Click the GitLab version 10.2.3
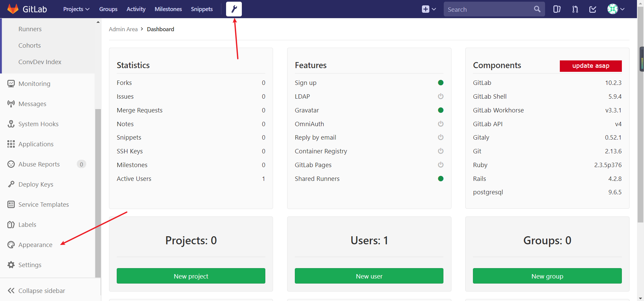The width and height of the screenshot is (644, 301). [x=613, y=83]
